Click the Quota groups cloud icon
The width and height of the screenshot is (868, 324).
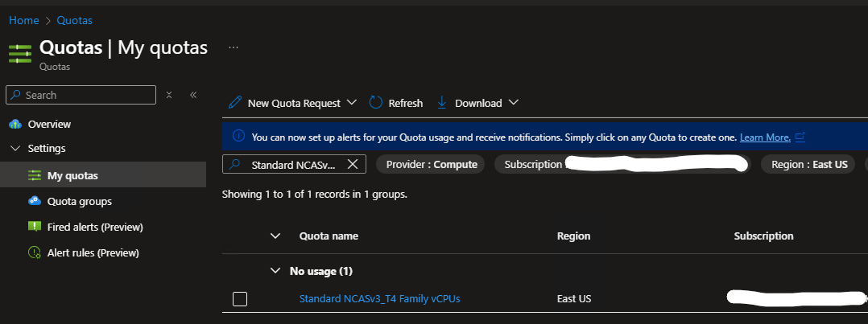tap(35, 201)
